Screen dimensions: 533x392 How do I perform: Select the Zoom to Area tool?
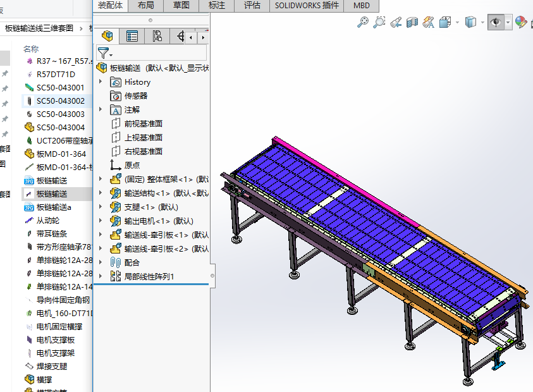pyautogui.click(x=379, y=23)
